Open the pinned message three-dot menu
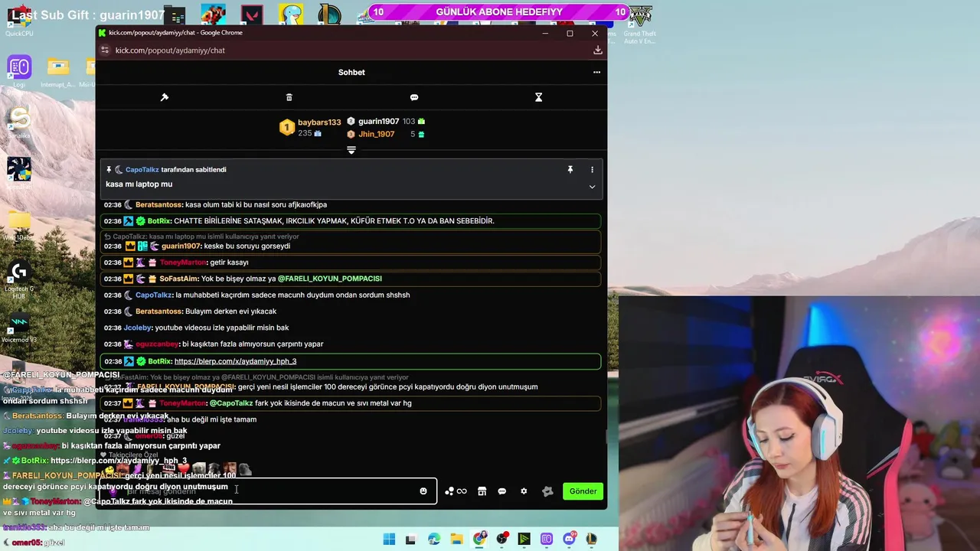980x551 pixels. point(592,169)
